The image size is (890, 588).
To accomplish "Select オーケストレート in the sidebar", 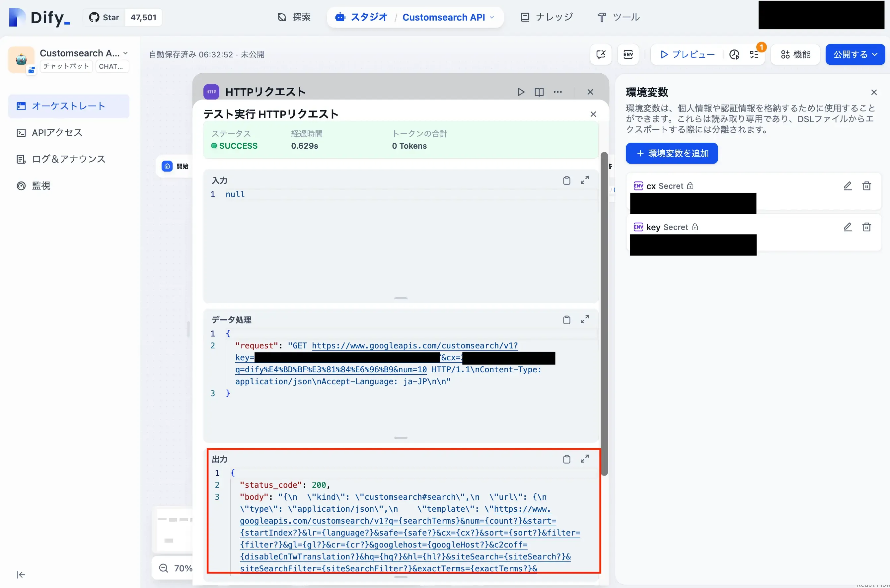I will (x=69, y=106).
